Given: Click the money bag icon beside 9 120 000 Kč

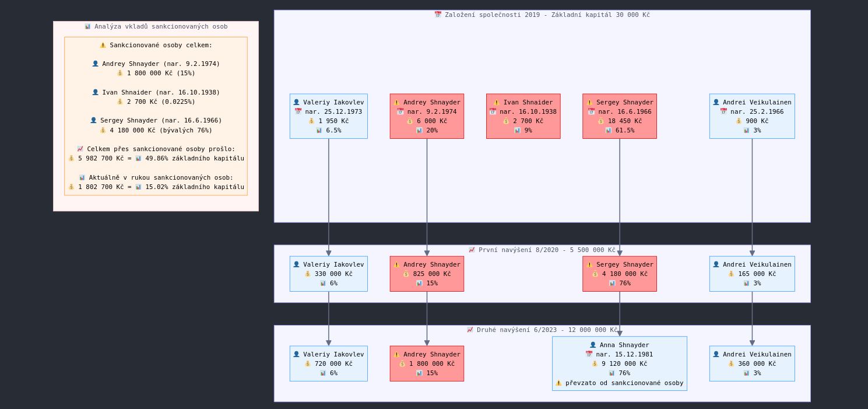Looking at the screenshot, I should pyautogui.click(x=595, y=364).
